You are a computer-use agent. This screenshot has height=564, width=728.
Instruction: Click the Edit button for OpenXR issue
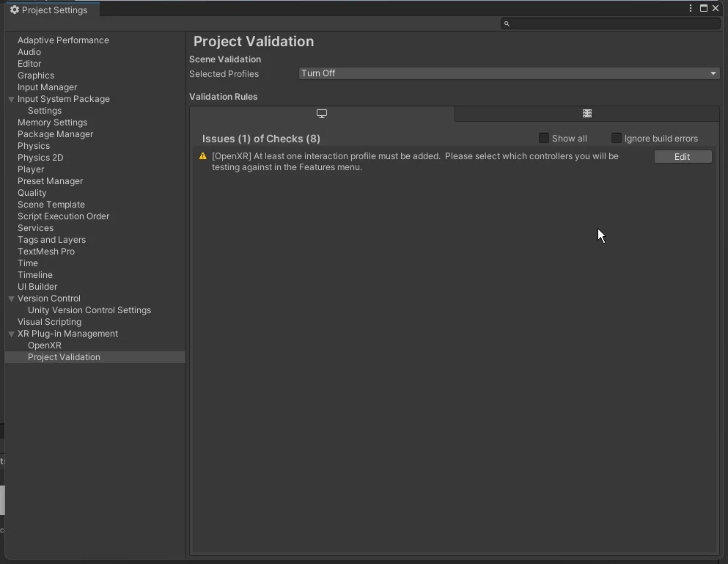click(x=682, y=157)
